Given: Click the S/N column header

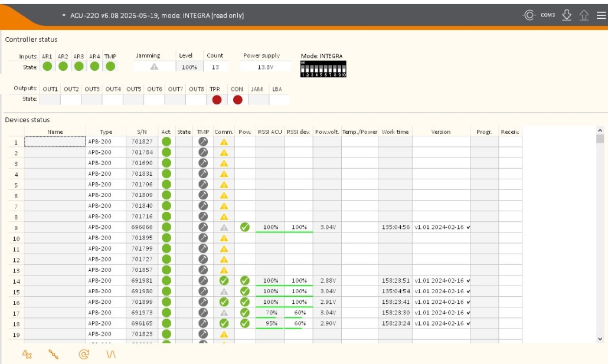Looking at the screenshot, I should [x=142, y=132].
